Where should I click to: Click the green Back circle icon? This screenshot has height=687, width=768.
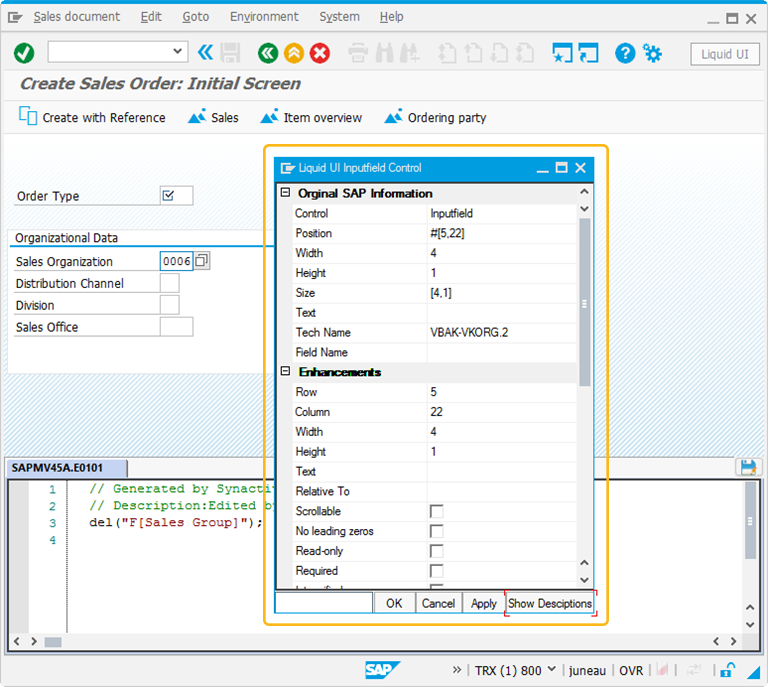point(267,53)
